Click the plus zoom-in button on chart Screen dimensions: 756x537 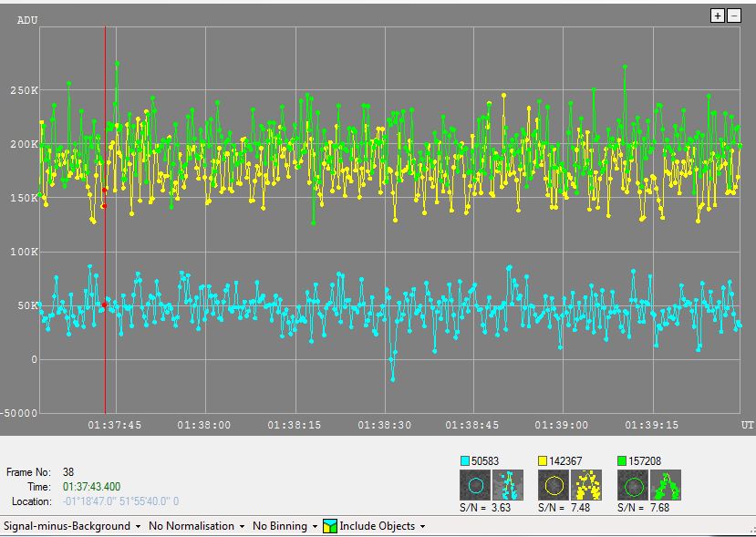coord(717,15)
